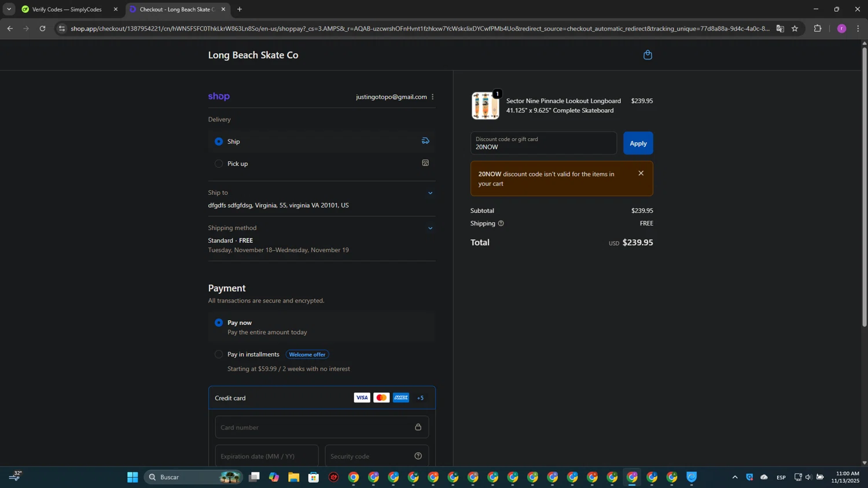Viewport: 868px width, 488px height.
Task: Select the Pay now radio button
Action: pos(219,323)
